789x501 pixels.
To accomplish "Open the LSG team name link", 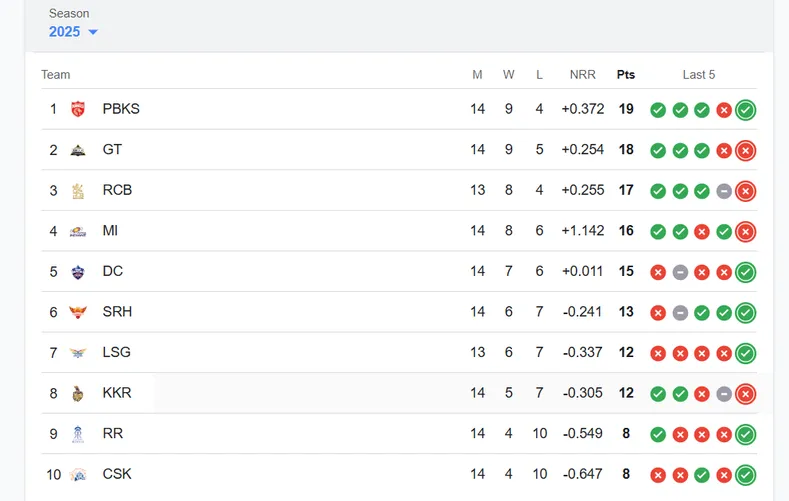I will tap(117, 353).
